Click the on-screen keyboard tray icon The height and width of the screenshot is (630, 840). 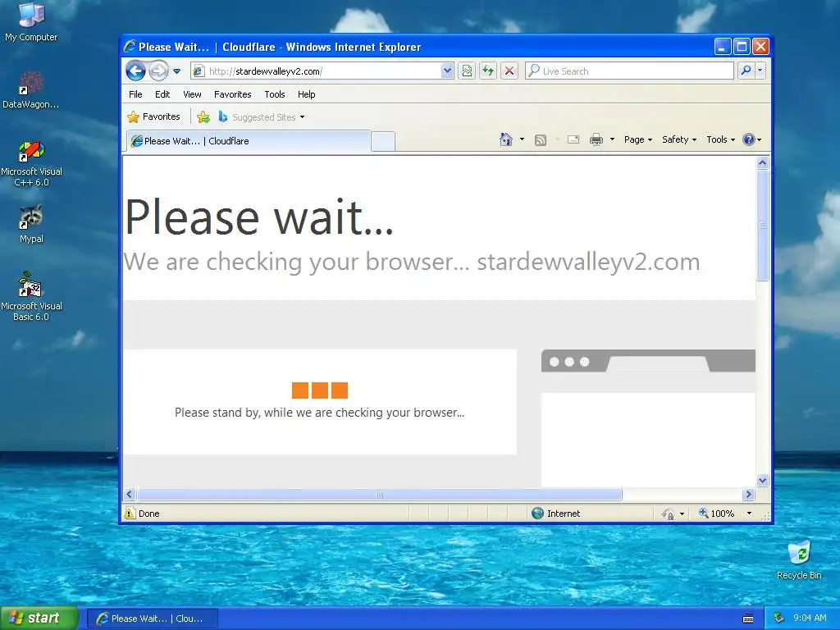pos(748,619)
